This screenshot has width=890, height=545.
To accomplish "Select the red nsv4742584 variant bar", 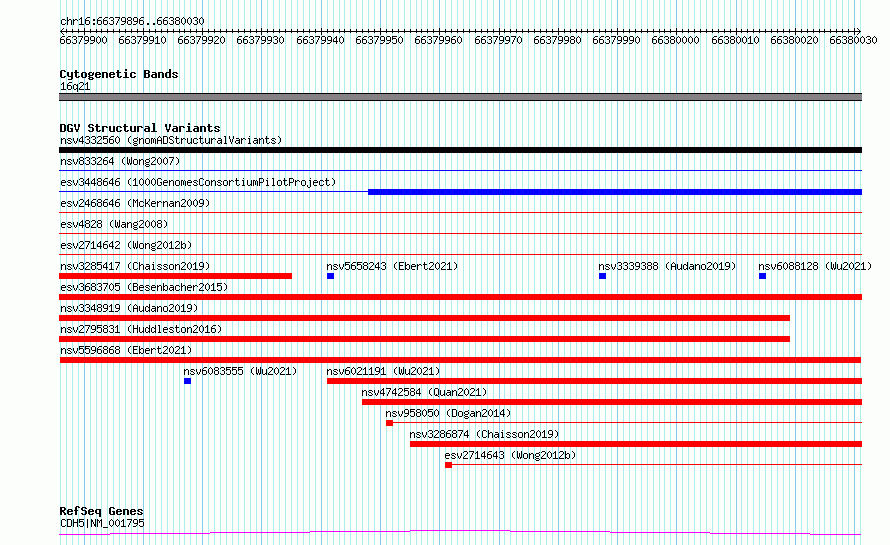I will click(x=612, y=402).
